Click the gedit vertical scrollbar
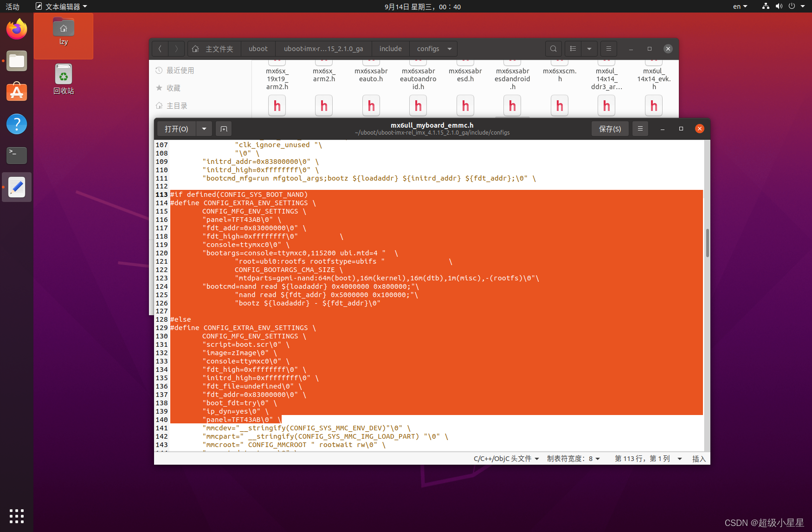Image resolution: width=812 pixels, height=532 pixels. pyautogui.click(x=707, y=241)
